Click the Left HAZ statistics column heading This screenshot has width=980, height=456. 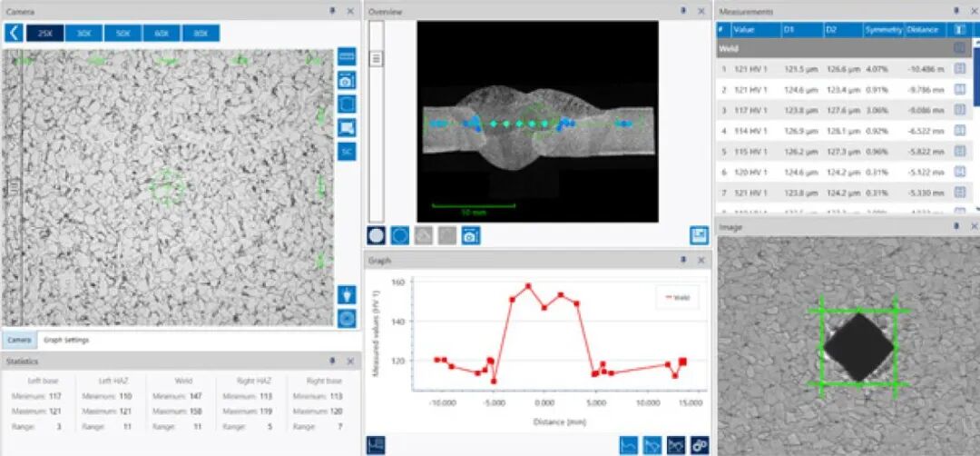pyautogui.click(x=113, y=381)
